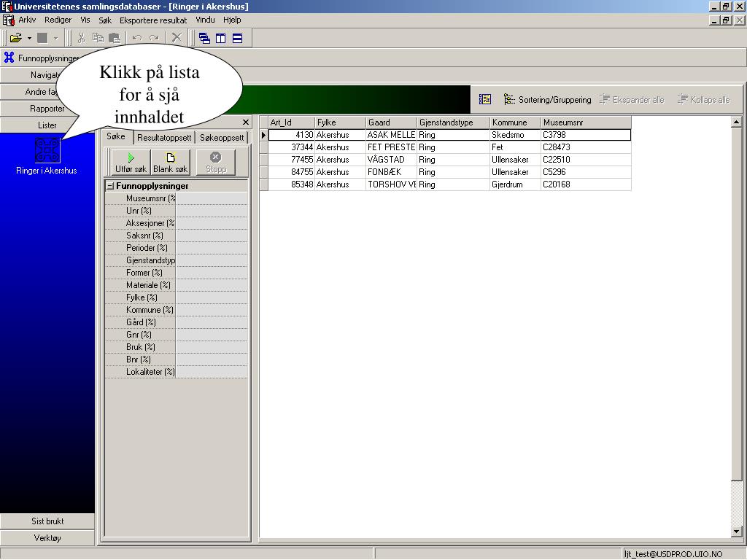Open the Vindu menu
Viewport: 747px width, 560px height.
coord(205,20)
